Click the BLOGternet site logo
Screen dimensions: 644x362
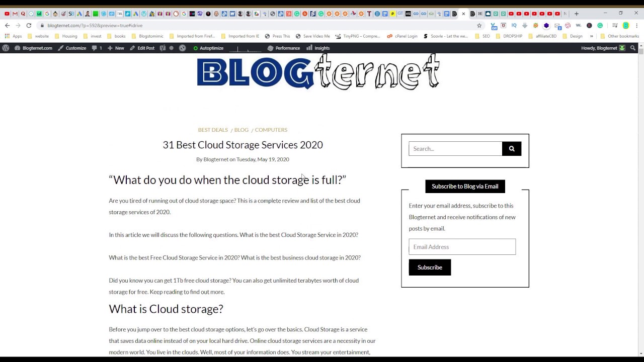318,72
